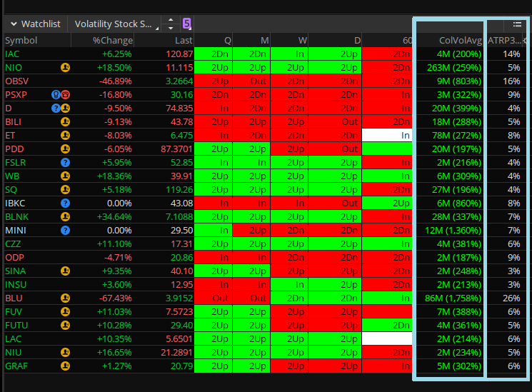Screen dimensions: 532x392
Task: Click the blue question mark icon beside MINI
Action: pos(65,231)
